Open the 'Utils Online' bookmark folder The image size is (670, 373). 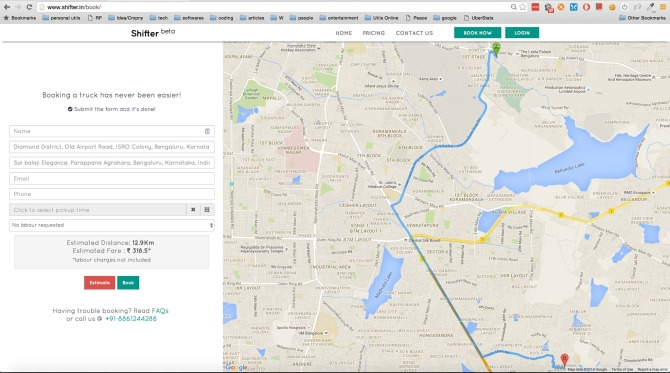(x=381, y=18)
